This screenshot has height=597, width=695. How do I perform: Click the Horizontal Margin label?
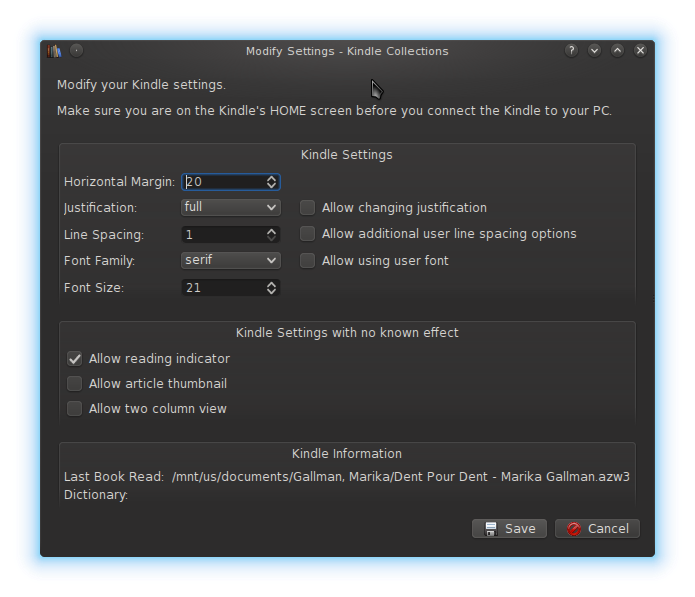click(119, 182)
